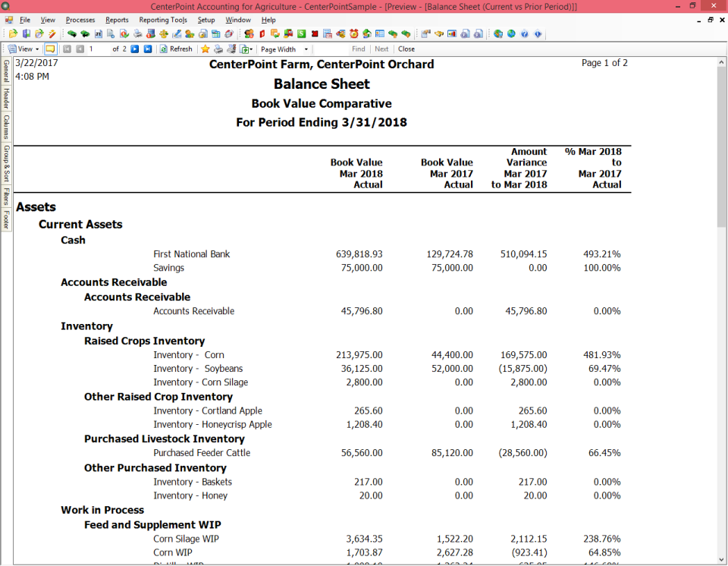The width and height of the screenshot is (728, 566).
Task: Open Help using the question mark toolbar icon
Action: (524, 33)
